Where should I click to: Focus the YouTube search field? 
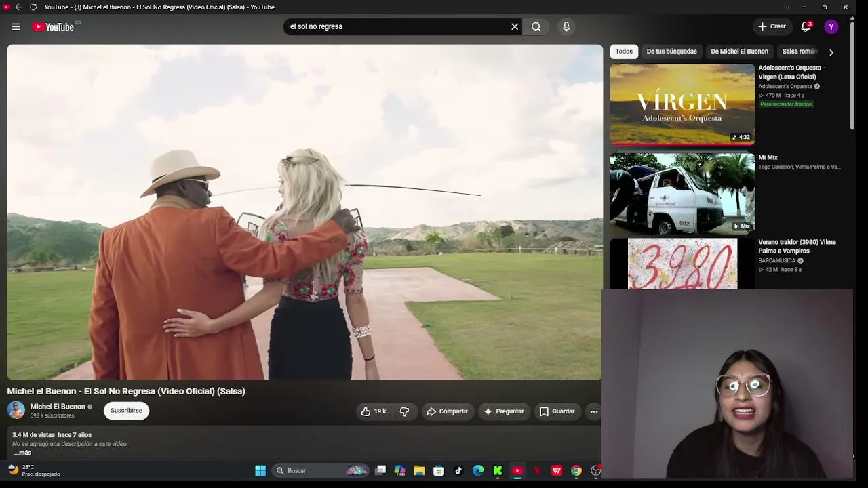click(397, 26)
